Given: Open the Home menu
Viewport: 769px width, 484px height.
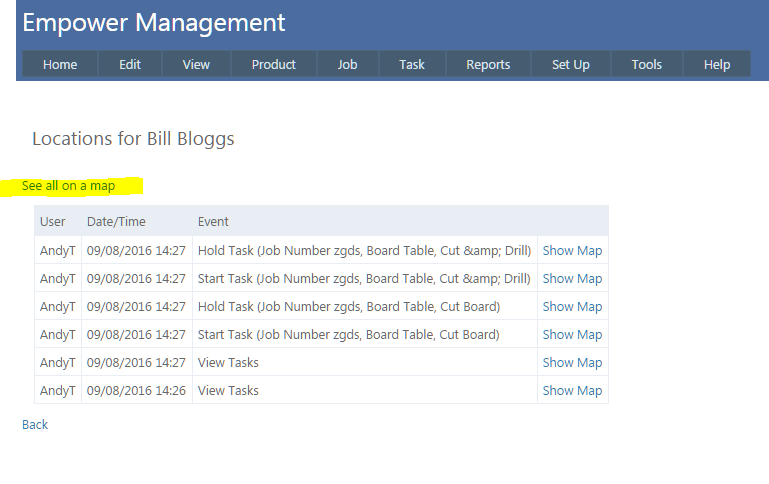Looking at the screenshot, I should pyautogui.click(x=60, y=64).
